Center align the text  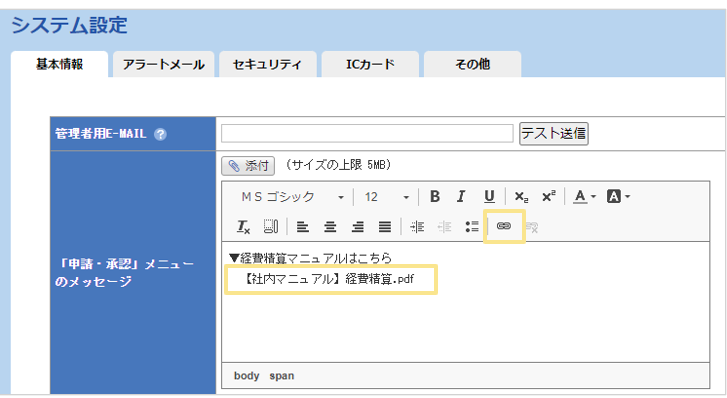tap(330, 227)
